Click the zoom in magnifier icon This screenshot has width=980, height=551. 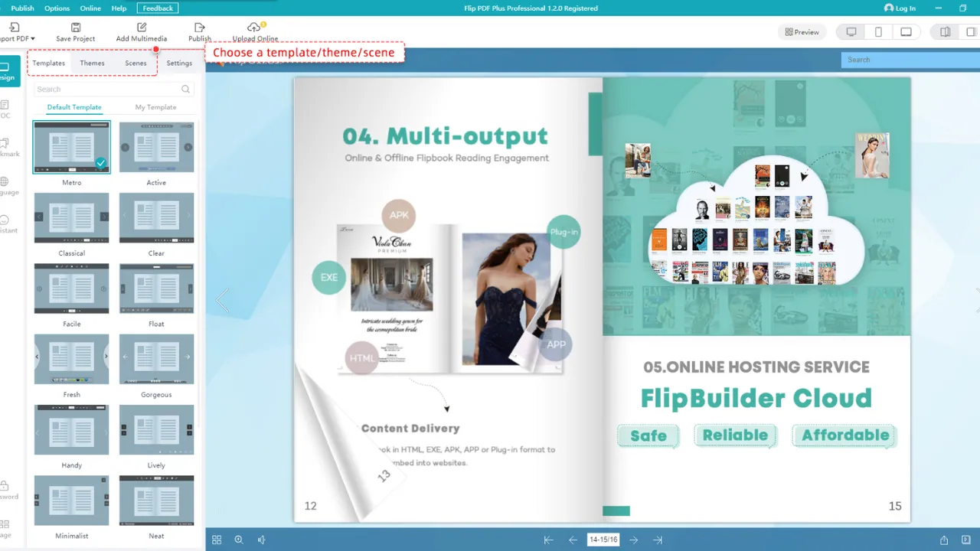[239, 540]
